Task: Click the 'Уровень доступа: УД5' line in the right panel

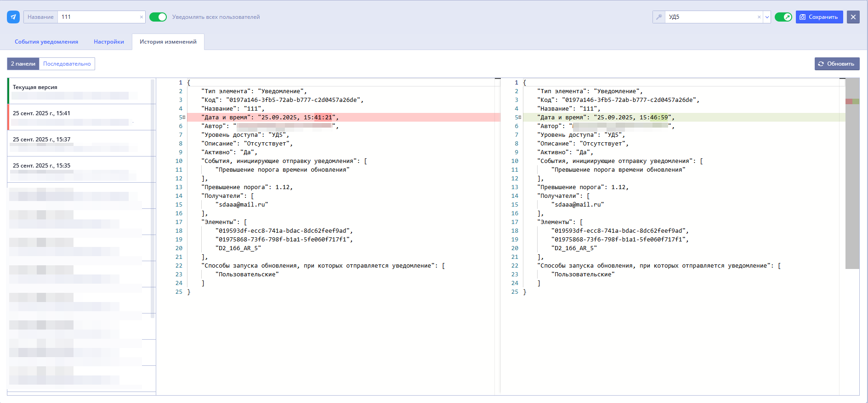Action: click(581, 135)
